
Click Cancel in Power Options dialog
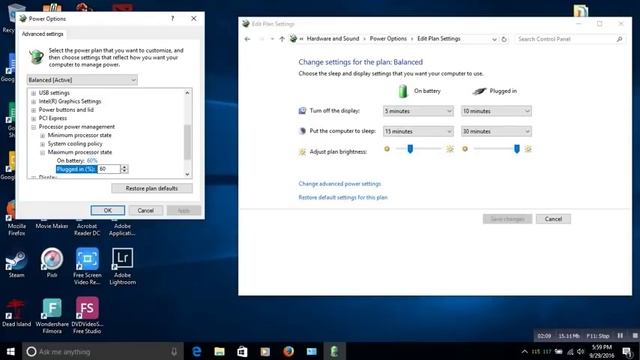pos(146,210)
